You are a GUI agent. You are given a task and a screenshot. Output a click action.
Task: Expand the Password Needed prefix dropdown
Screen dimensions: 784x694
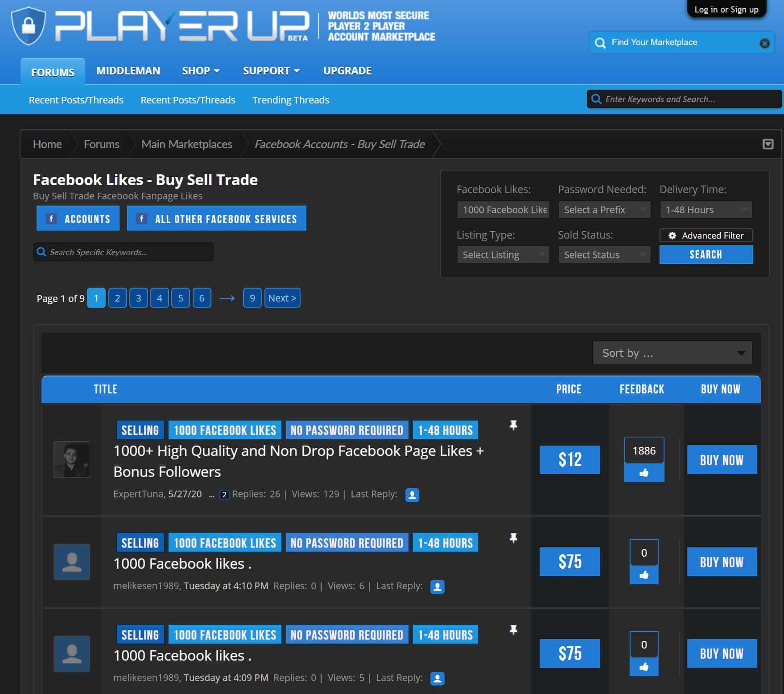click(x=604, y=210)
